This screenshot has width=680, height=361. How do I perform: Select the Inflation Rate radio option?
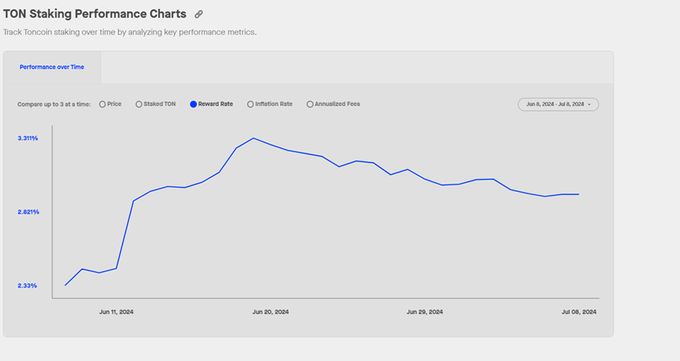(x=250, y=104)
